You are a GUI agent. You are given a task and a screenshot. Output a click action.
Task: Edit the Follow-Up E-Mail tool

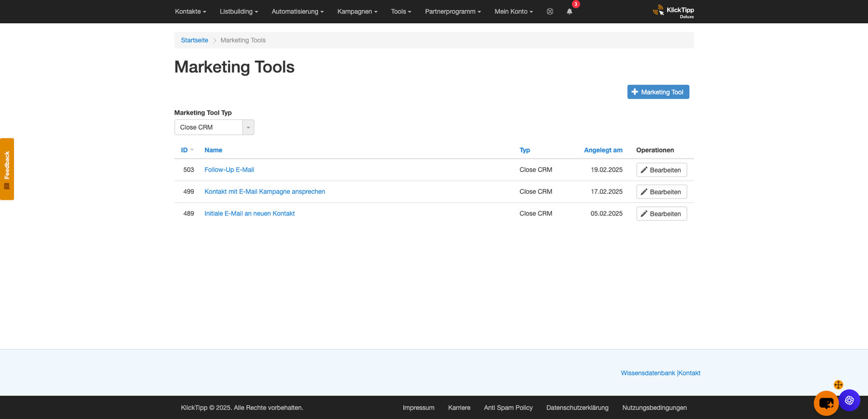coord(661,170)
